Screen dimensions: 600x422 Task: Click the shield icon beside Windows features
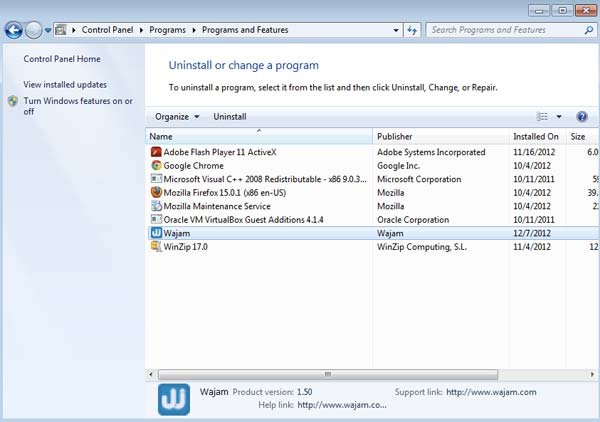13,101
